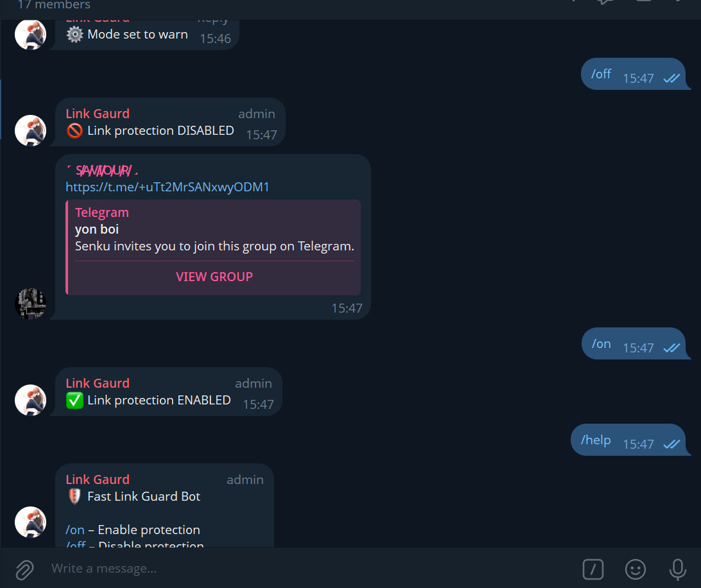This screenshot has height=588, width=701.
Task: Click the no-entry icon beside Link protection DISABLED
Action: tap(74, 130)
